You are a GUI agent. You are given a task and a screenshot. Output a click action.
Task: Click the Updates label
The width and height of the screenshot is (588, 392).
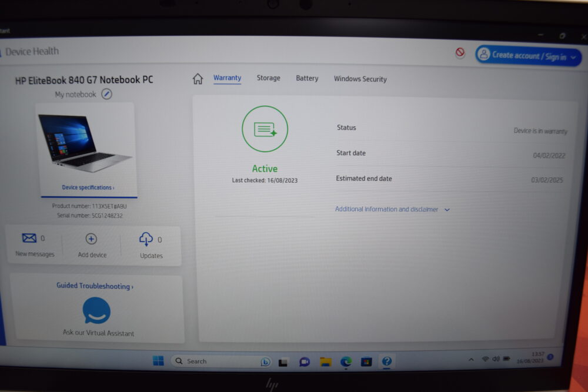[x=151, y=256]
